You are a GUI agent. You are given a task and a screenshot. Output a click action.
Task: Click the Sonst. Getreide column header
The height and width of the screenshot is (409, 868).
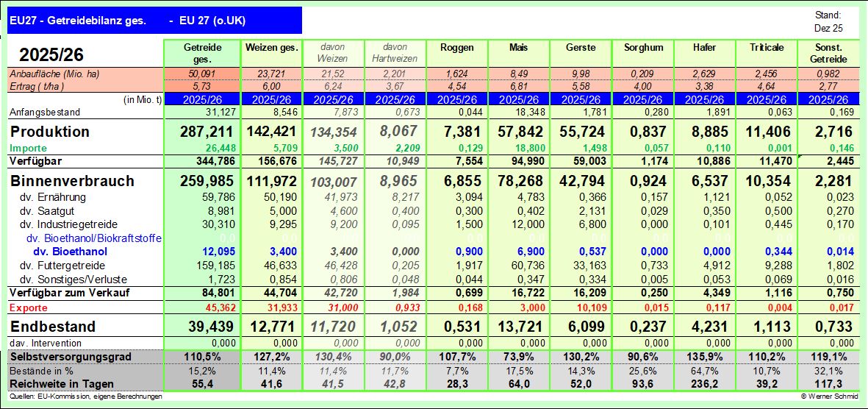tap(828, 52)
